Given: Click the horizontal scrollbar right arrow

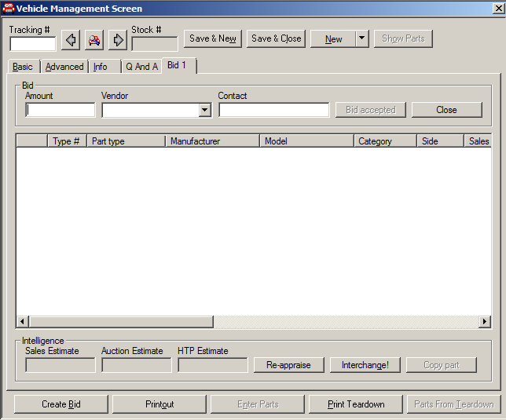Looking at the screenshot, I should (x=484, y=322).
